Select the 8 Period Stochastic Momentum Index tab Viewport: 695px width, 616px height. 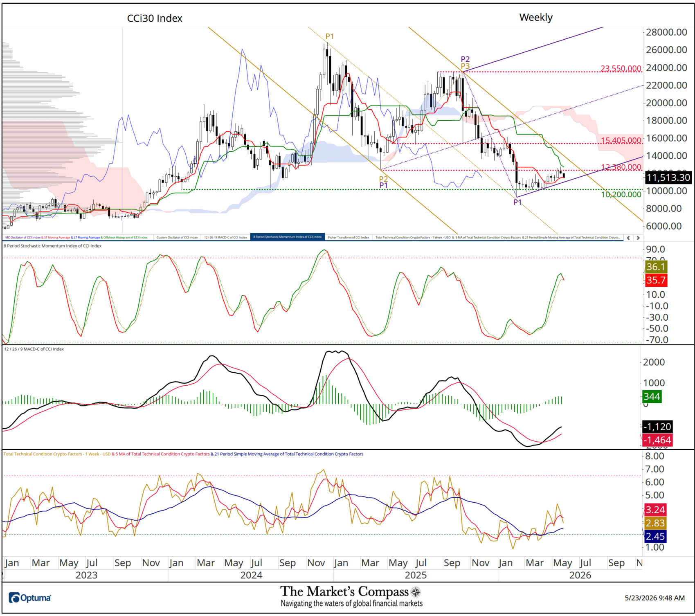point(287,237)
